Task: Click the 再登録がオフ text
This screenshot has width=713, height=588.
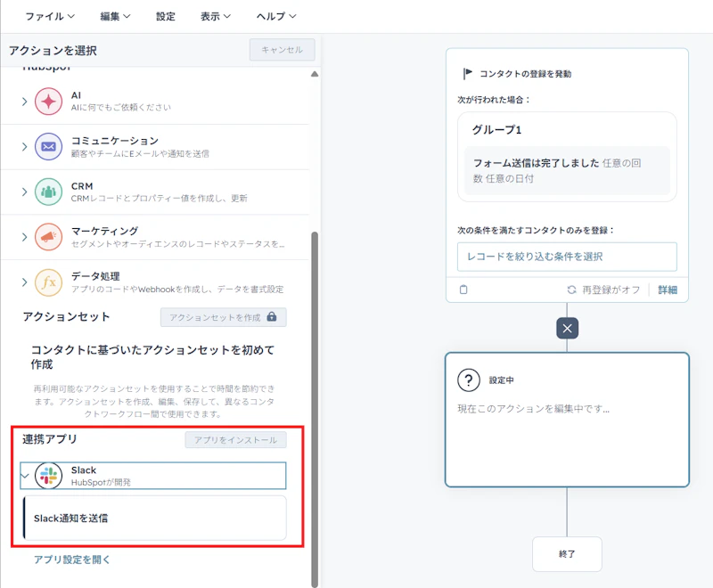Action: tap(611, 290)
